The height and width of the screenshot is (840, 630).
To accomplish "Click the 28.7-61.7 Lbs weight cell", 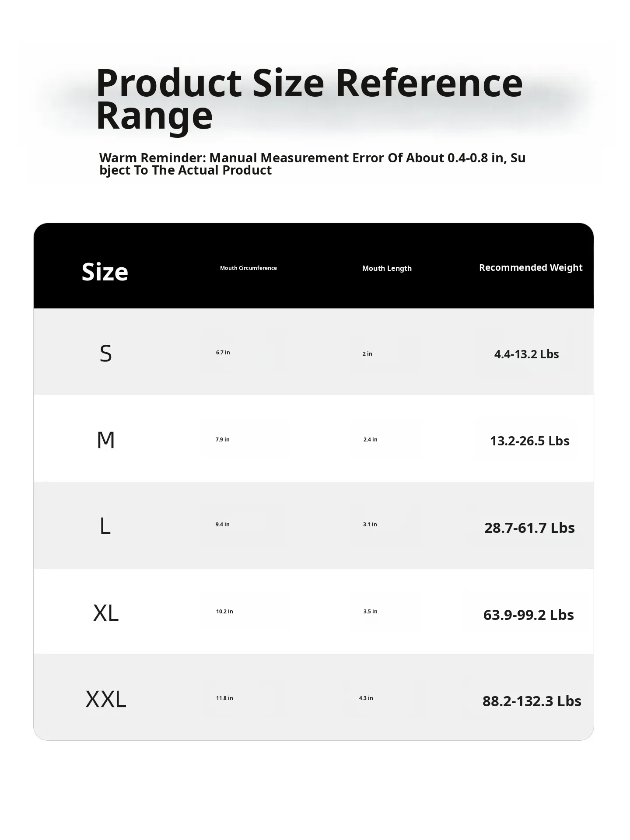I will tap(529, 528).
